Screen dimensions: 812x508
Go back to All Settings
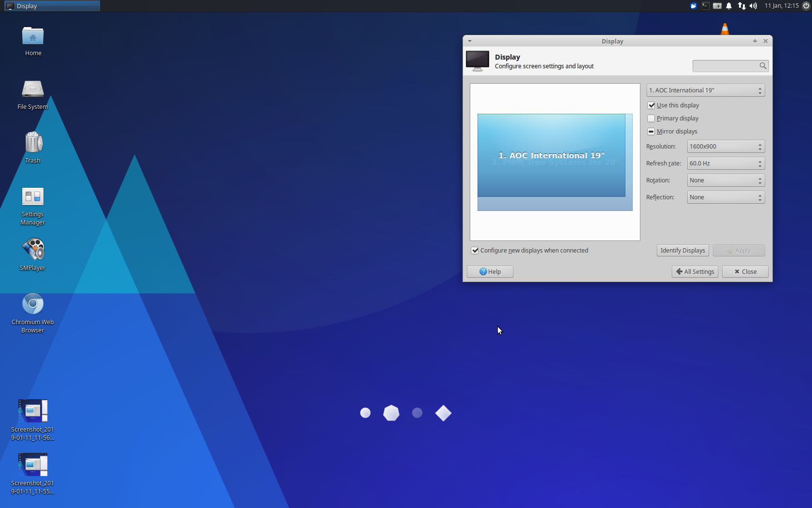pyautogui.click(x=695, y=272)
